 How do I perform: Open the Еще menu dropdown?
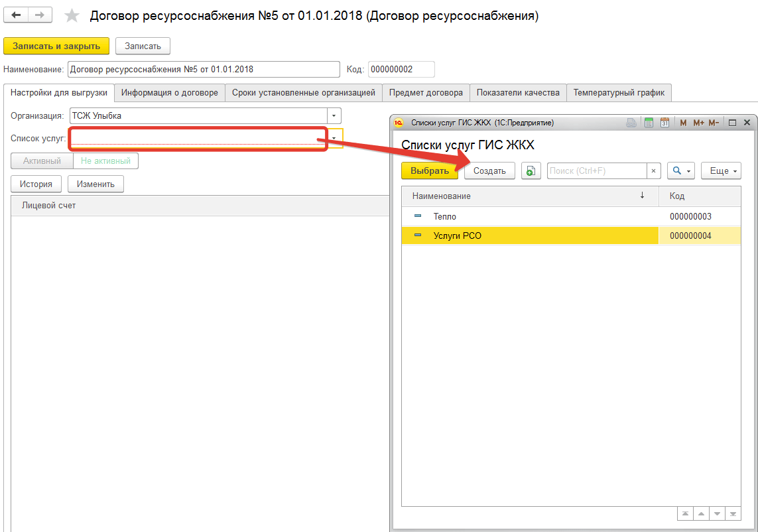point(721,170)
